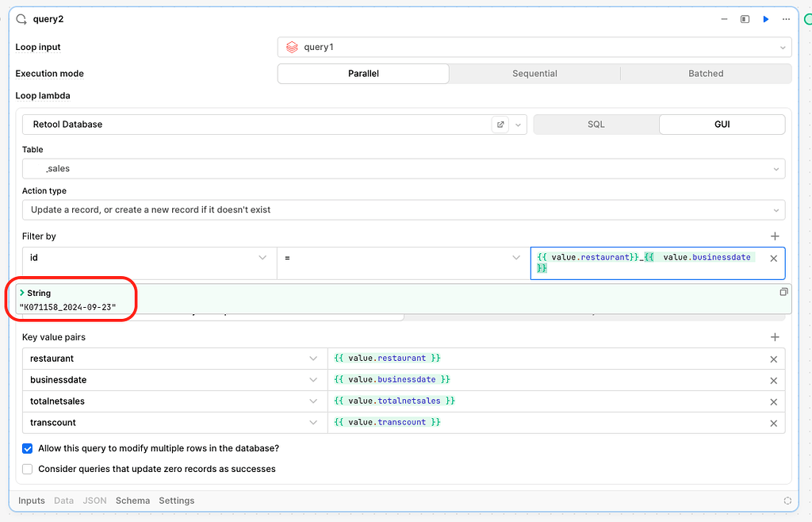
Task: Delete the businessdate key value pair
Action: coord(774,381)
